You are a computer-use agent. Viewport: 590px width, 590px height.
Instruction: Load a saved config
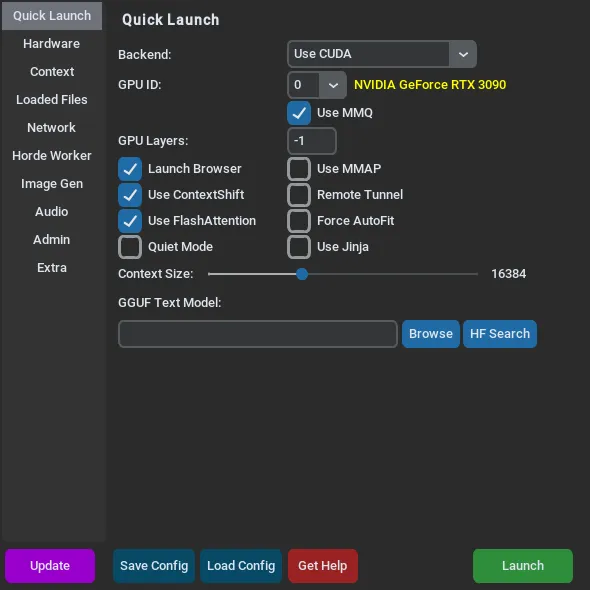[x=241, y=566]
